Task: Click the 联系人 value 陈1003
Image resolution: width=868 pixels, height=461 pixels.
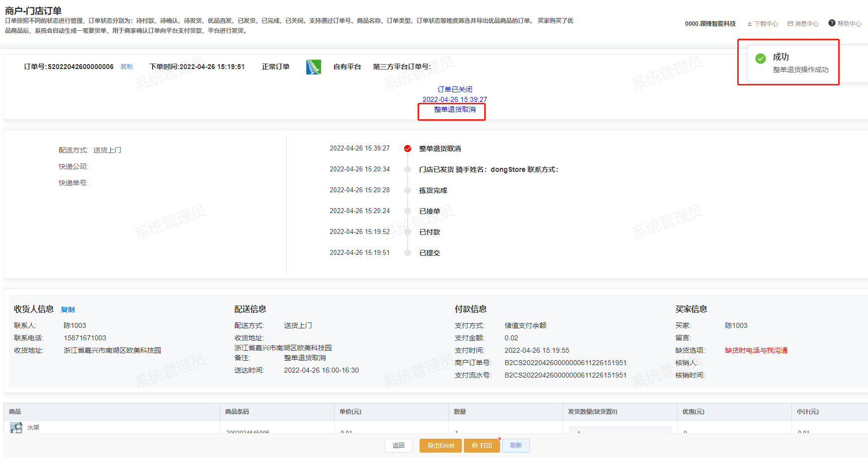Action: (75, 325)
